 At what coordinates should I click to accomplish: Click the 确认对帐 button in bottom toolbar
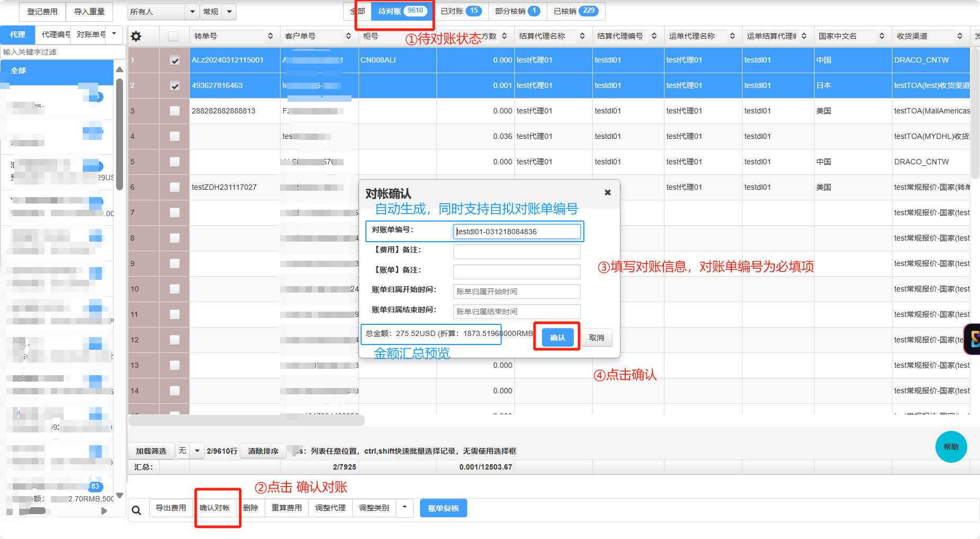pyautogui.click(x=215, y=508)
